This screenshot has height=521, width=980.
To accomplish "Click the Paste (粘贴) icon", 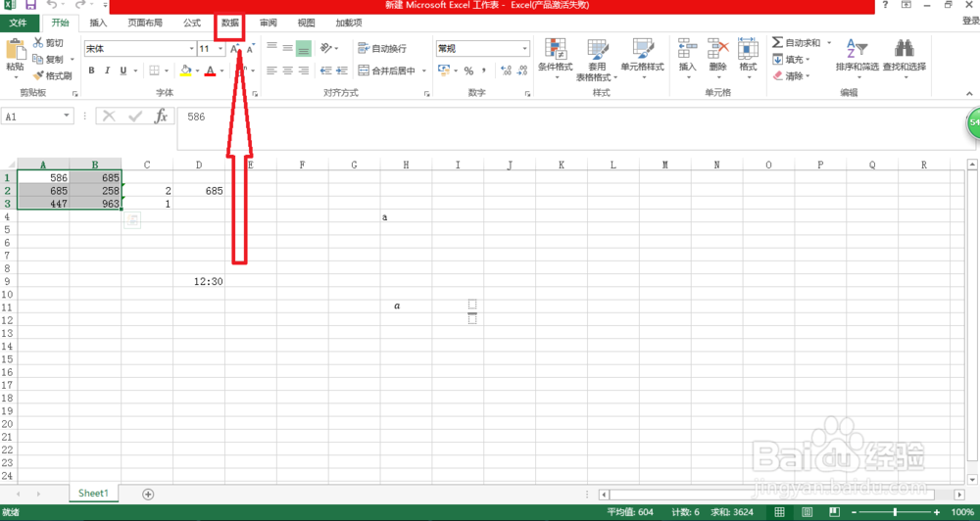I will [x=15, y=49].
